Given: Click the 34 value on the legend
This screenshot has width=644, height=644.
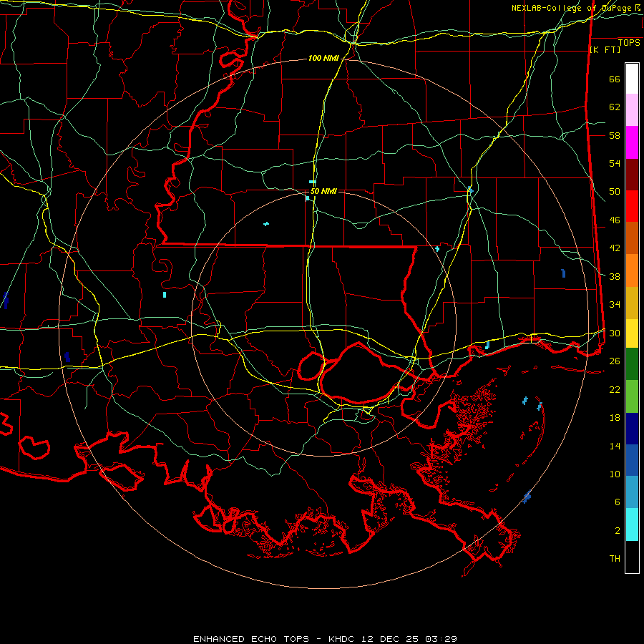Looking at the screenshot, I should pyautogui.click(x=615, y=305).
